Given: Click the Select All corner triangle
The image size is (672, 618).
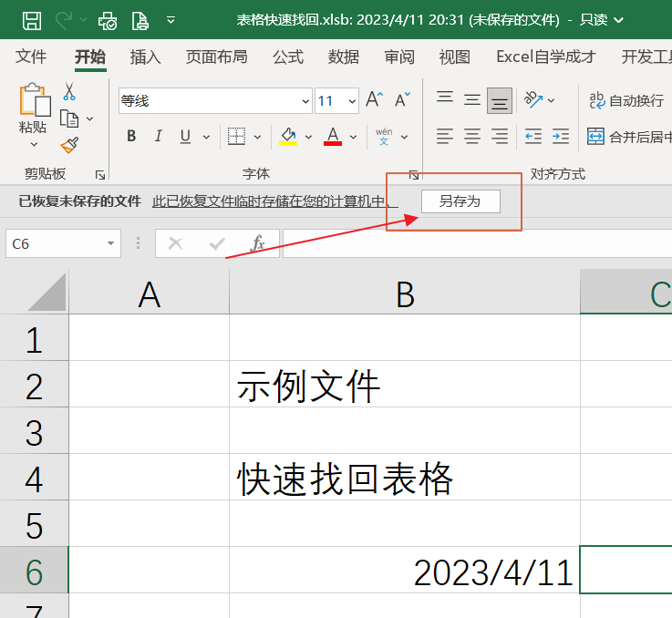Looking at the screenshot, I should pos(47,292).
